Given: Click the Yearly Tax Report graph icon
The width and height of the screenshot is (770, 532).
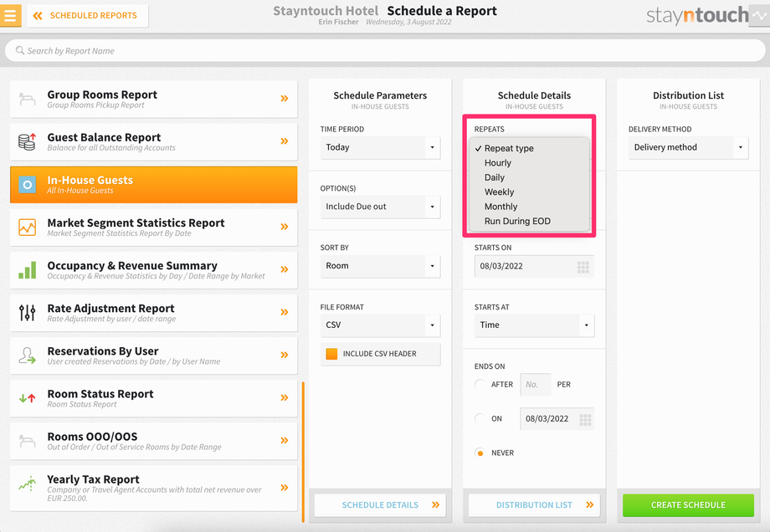Looking at the screenshot, I should [x=27, y=483].
